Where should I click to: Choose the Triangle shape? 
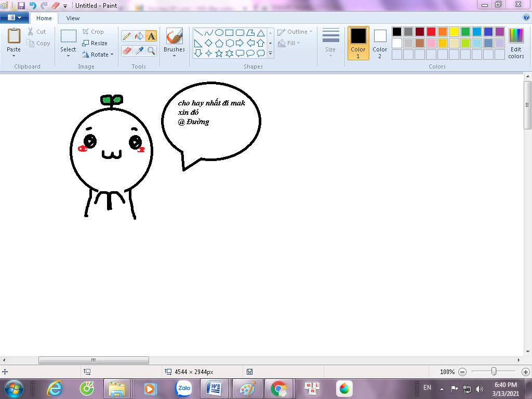point(261,33)
